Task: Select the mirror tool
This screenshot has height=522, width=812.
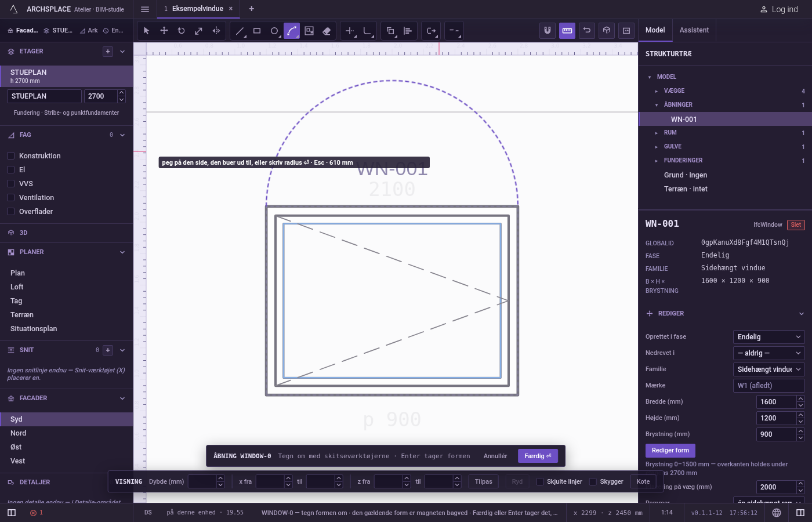Action: [x=216, y=31]
